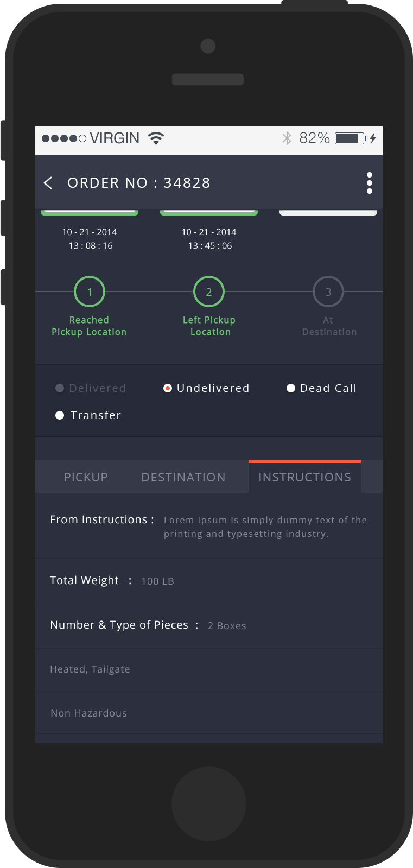Select the Undelivered radio option

pyautogui.click(x=168, y=388)
